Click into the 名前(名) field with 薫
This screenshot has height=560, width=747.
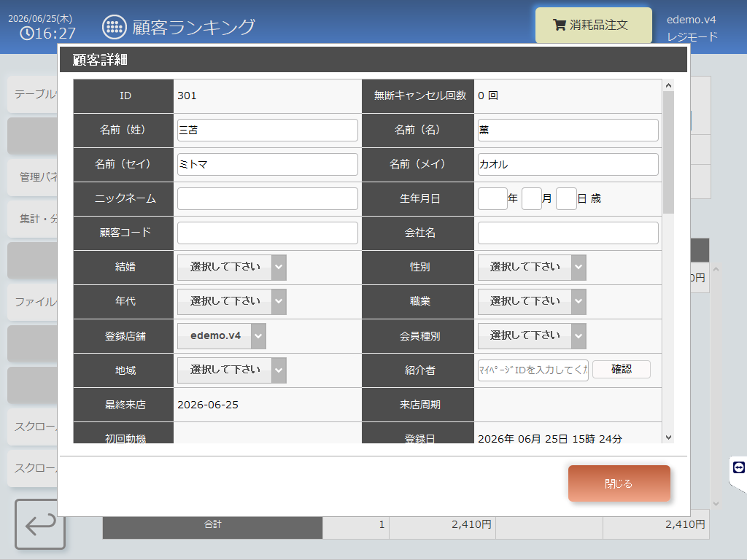click(568, 130)
